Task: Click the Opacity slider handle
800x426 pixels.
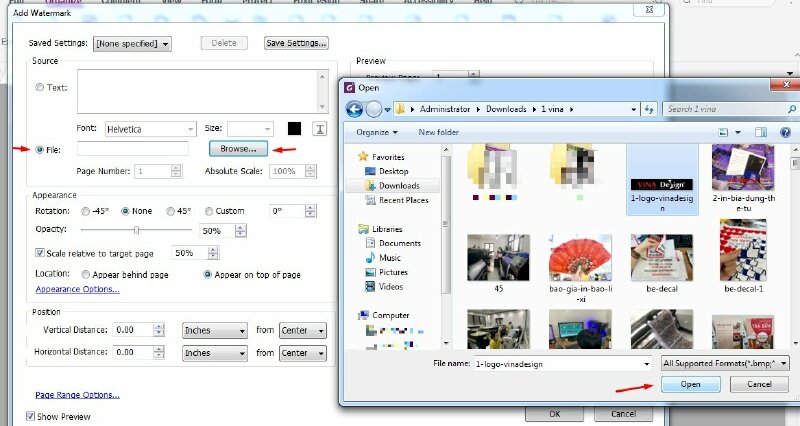Action: tap(136, 230)
